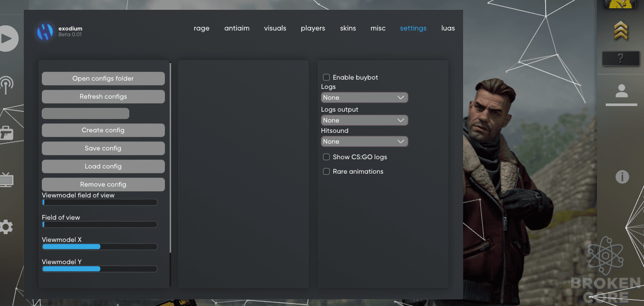Screen dimensions: 644x306
Task: Click Open configs folder button
Action: [103, 79]
